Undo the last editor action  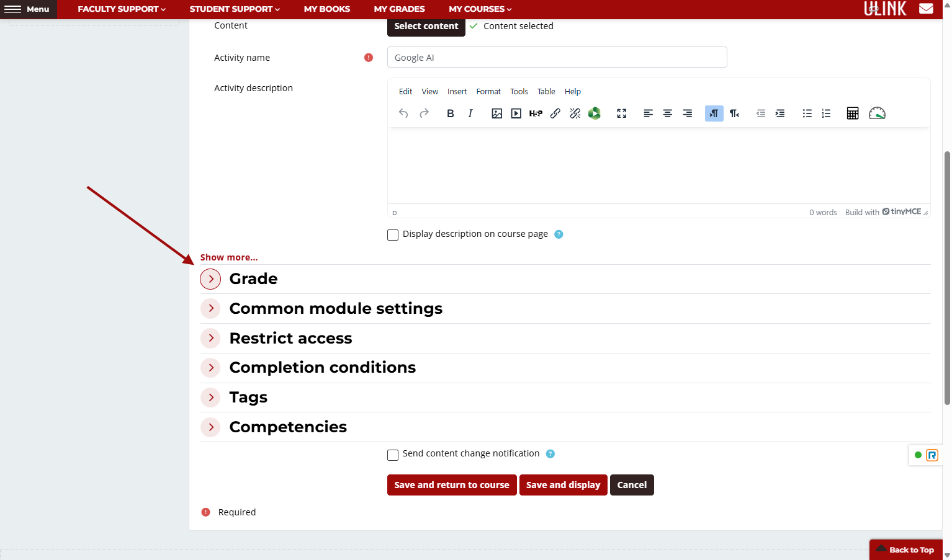[x=403, y=113]
